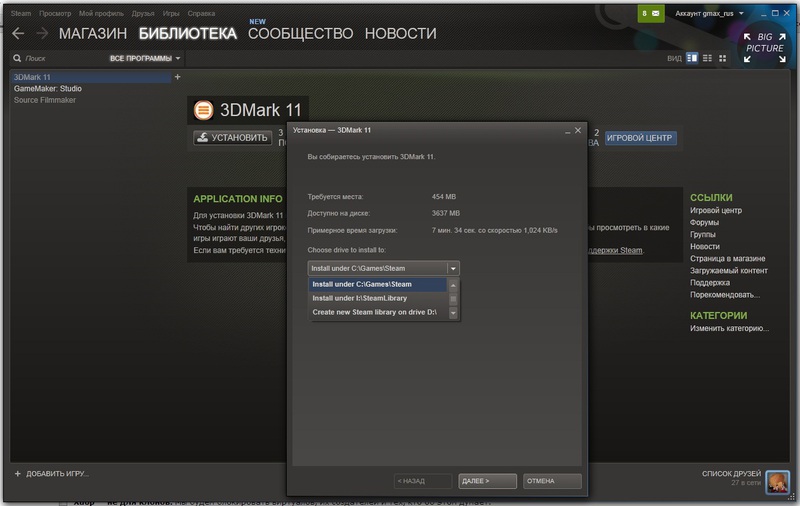
Task: Click the dropdown list scroll down arrow
Action: pos(453,313)
